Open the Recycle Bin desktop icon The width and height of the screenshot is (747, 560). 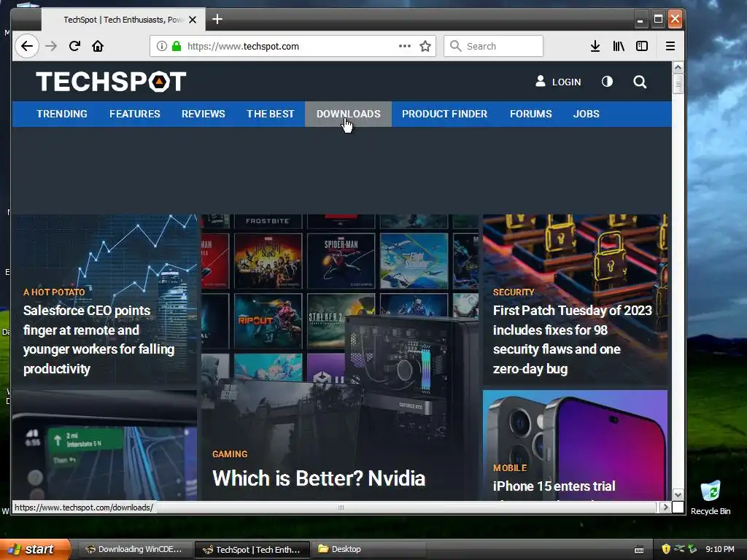tap(711, 498)
